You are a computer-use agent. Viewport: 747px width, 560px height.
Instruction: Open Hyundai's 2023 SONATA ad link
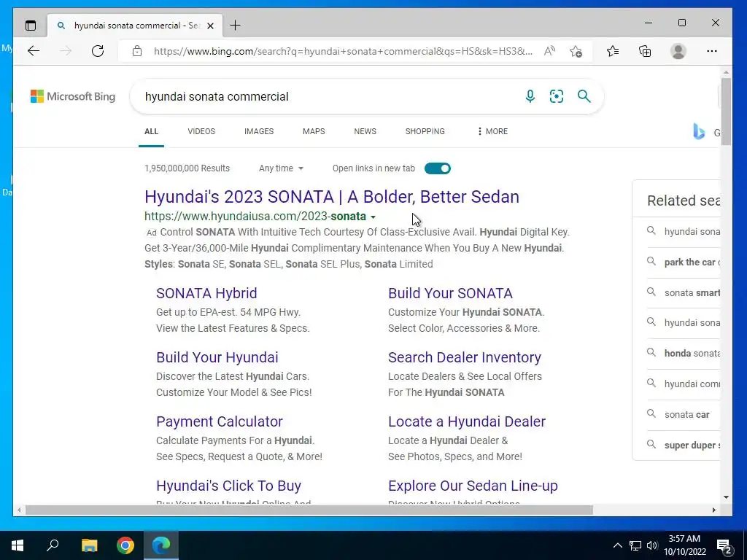point(332,197)
